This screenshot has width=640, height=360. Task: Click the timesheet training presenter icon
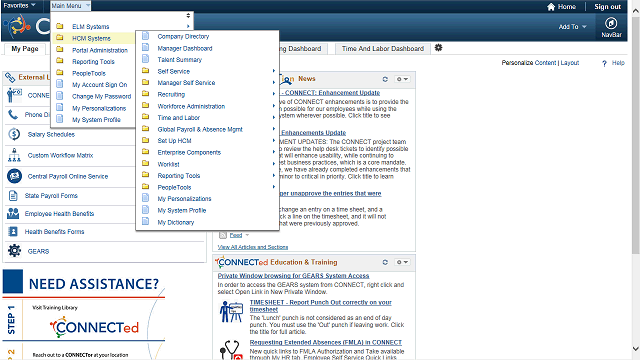(x=231, y=312)
